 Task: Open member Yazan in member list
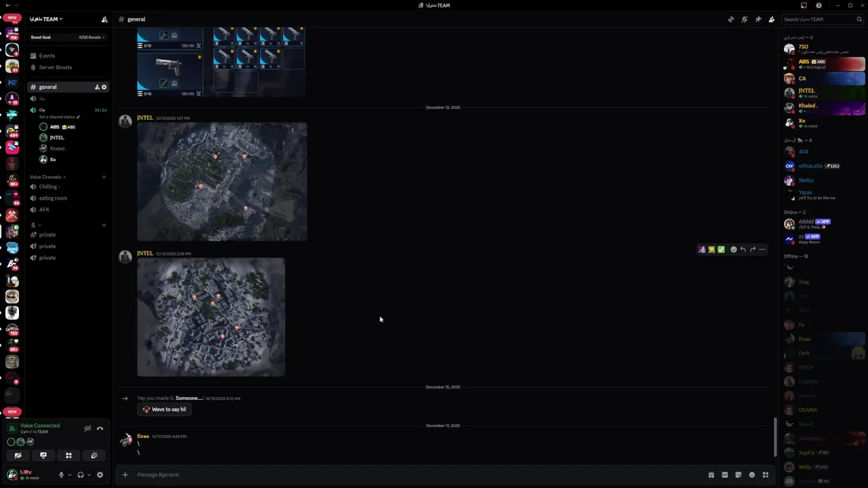tap(824, 195)
